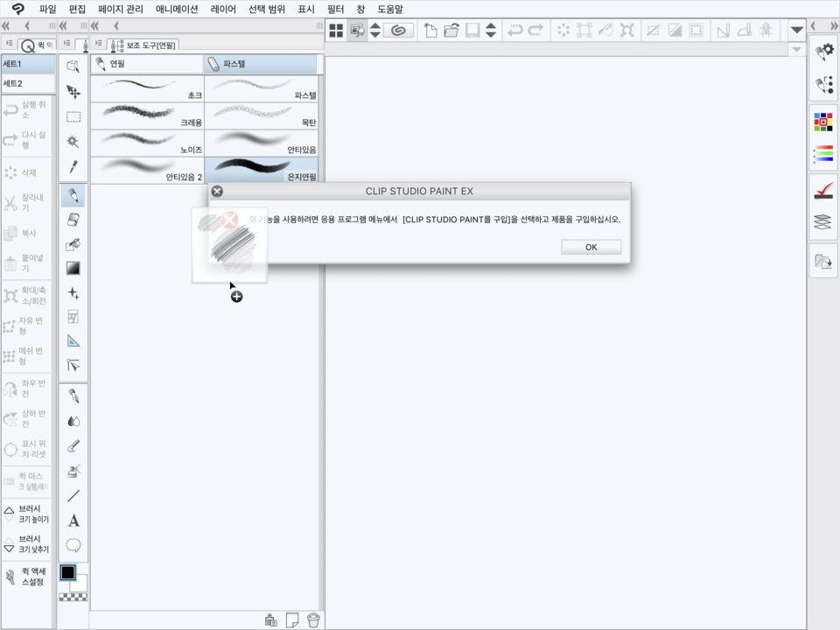Select the Balloon tool
This screenshot has height=630, width=840.
tap(73, 545)
